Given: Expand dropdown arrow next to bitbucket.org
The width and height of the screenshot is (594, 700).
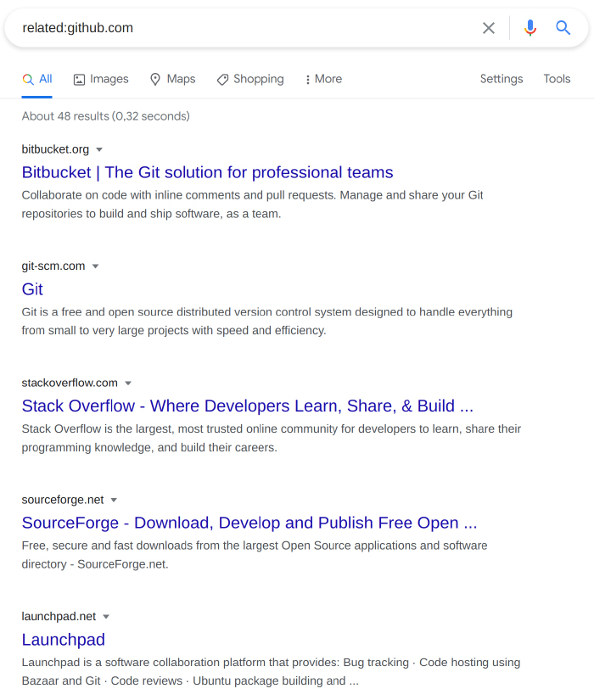Looking at the screenshot, I should pos(99,149).
